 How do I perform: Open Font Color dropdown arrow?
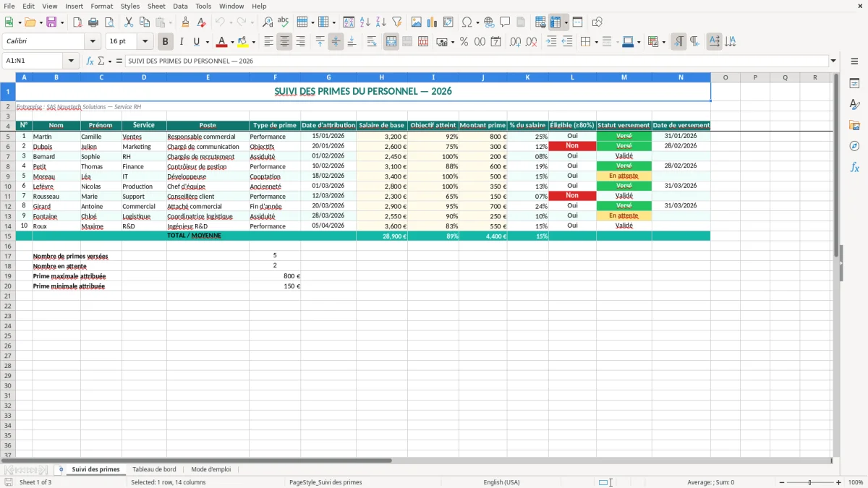point(231,42)
